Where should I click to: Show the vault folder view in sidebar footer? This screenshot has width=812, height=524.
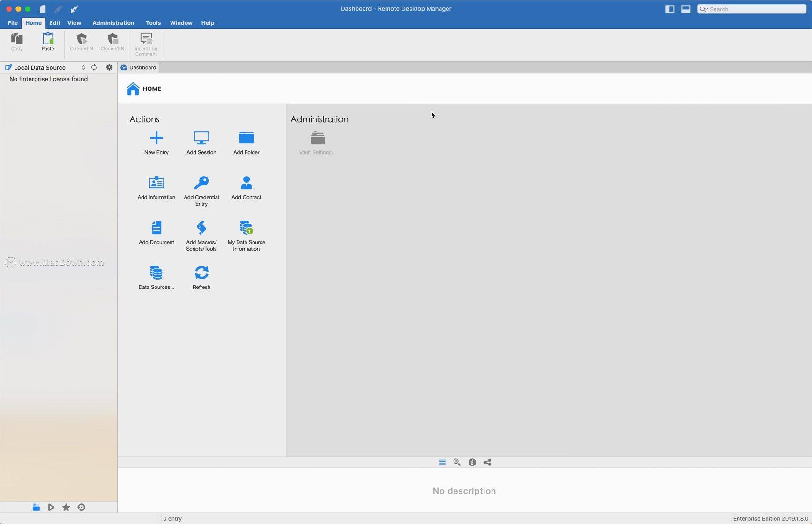tap(36, 507)
